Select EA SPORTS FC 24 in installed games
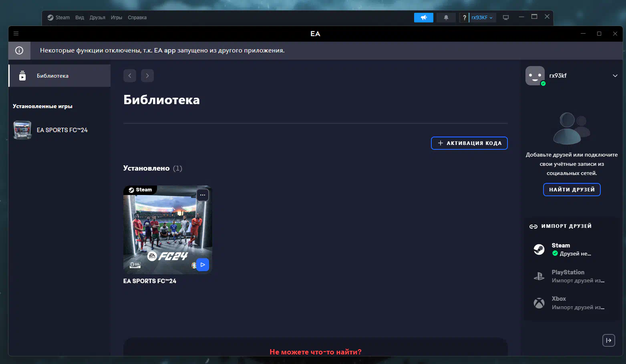 click(62, 130)
